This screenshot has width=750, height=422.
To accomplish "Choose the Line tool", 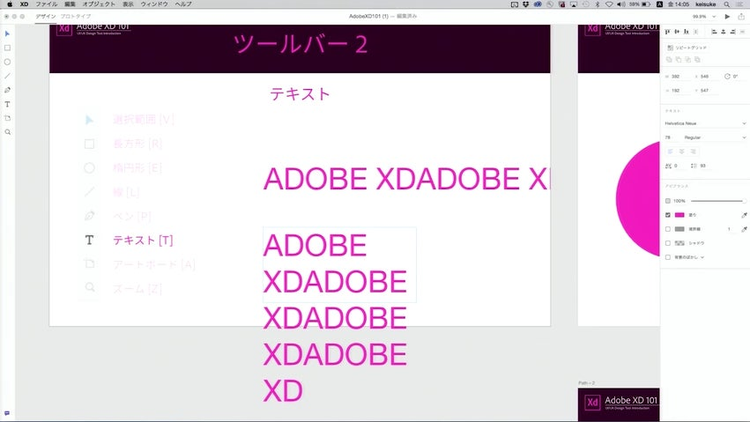I will (x=7, y=76).
